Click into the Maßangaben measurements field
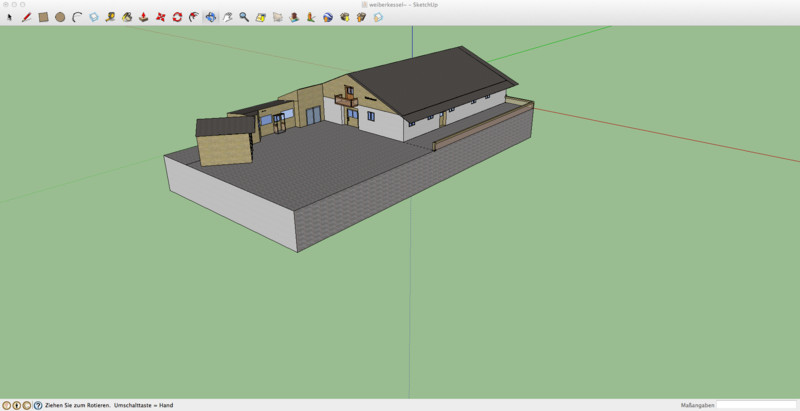This screenshot has height=411, width=800. point(757,405)
